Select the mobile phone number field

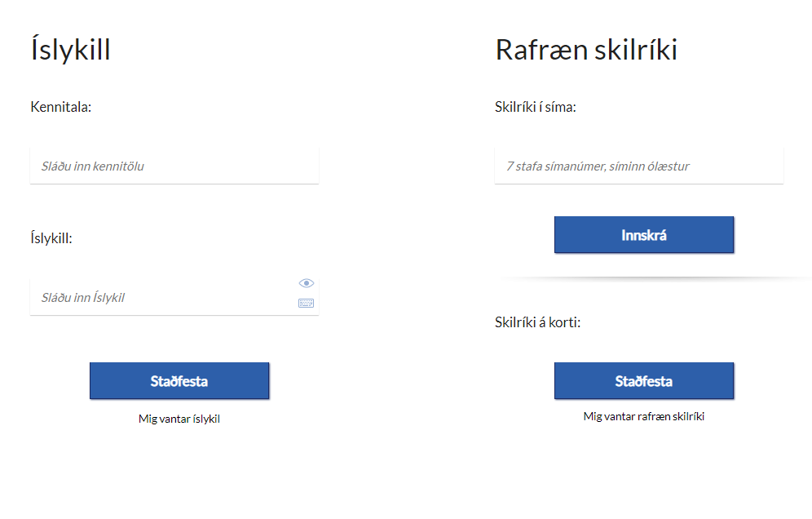coord(639,166)
